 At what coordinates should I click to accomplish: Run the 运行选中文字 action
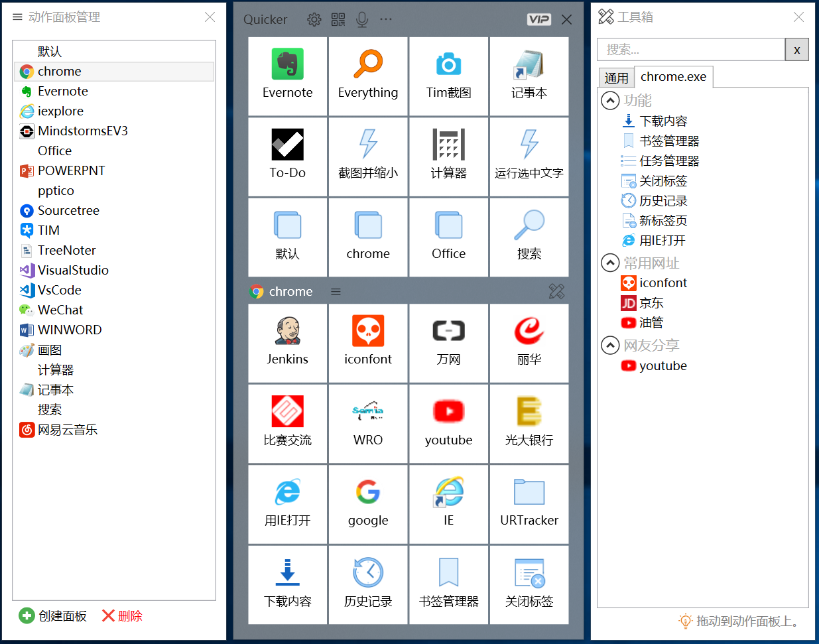pyautogui.click(x=529, y=157)
